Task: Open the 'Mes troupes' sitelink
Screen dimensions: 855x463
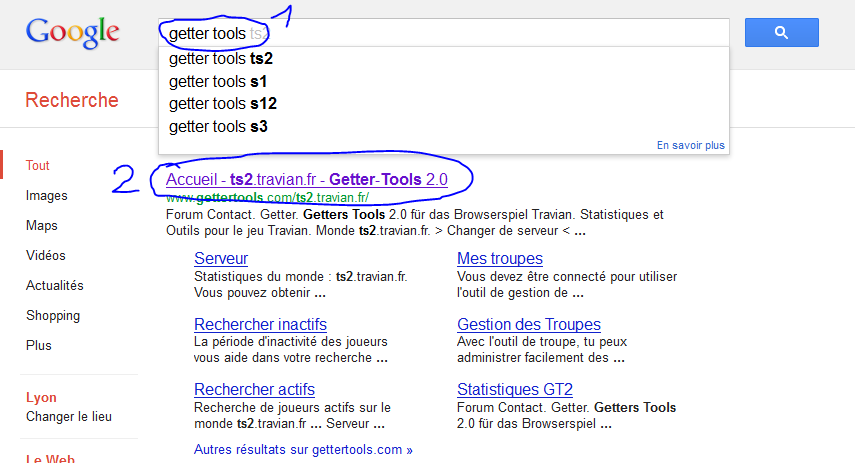Action: point(499,258)
